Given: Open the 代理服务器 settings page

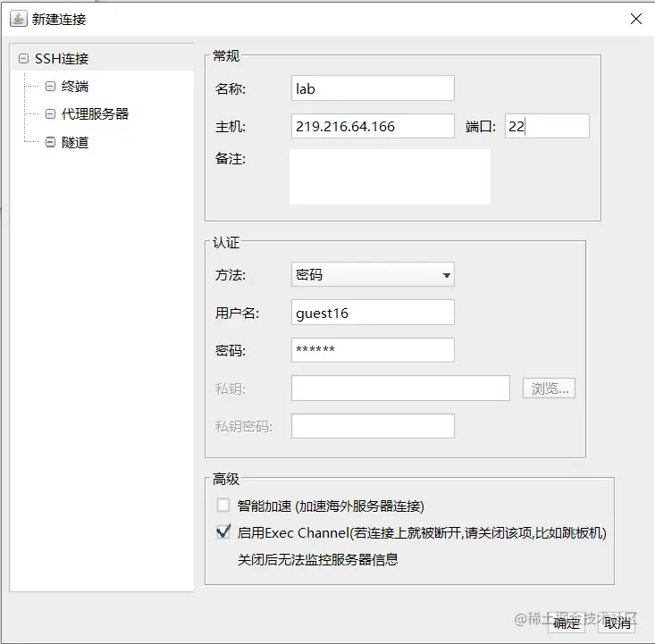Looking at the screenshot, I should pos(95,114).
